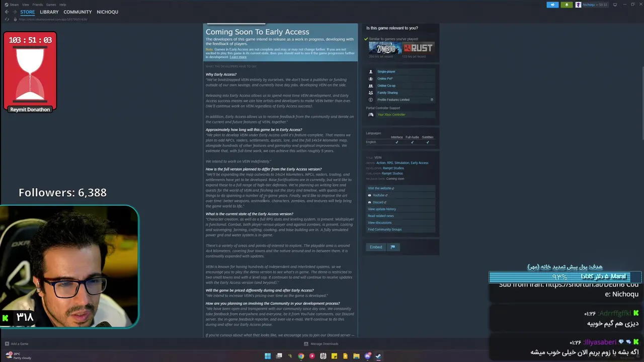Open the Project Zomboid game thumbnail
The width and height of the screenshot is (644, 362).
[385, 48]
